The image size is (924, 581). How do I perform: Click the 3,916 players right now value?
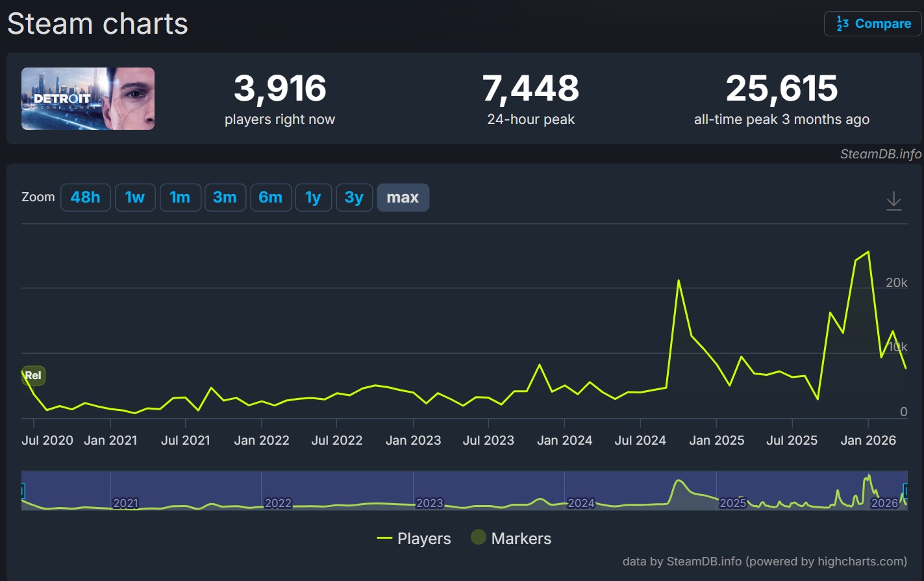tap(280, 88)
